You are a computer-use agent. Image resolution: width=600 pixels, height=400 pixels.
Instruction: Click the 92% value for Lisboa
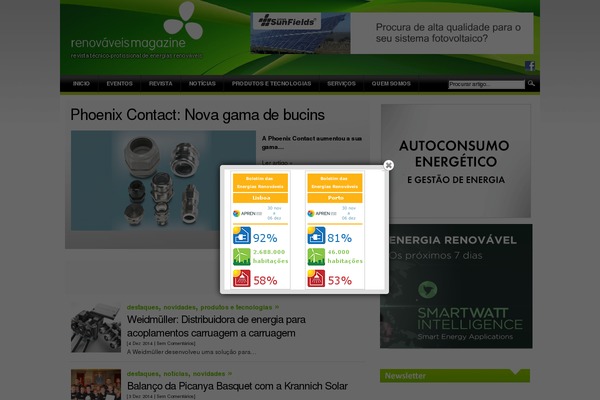[x=265, y=238]
